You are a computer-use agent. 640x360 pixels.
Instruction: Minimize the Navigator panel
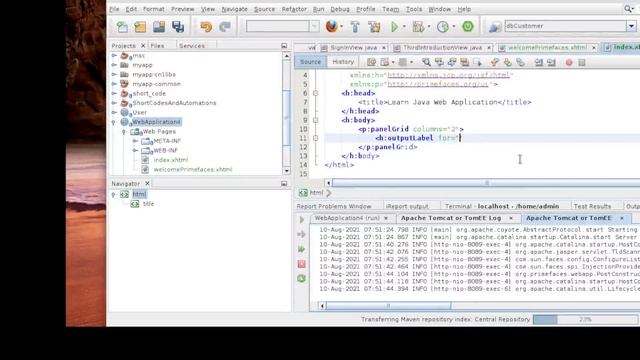click(284, 184)
